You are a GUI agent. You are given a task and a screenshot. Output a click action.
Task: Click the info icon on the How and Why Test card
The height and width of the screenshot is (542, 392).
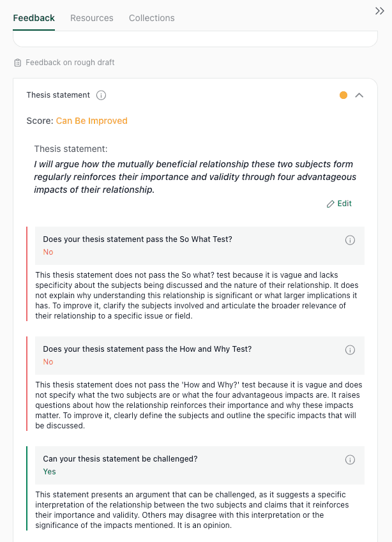pos(350,350)
